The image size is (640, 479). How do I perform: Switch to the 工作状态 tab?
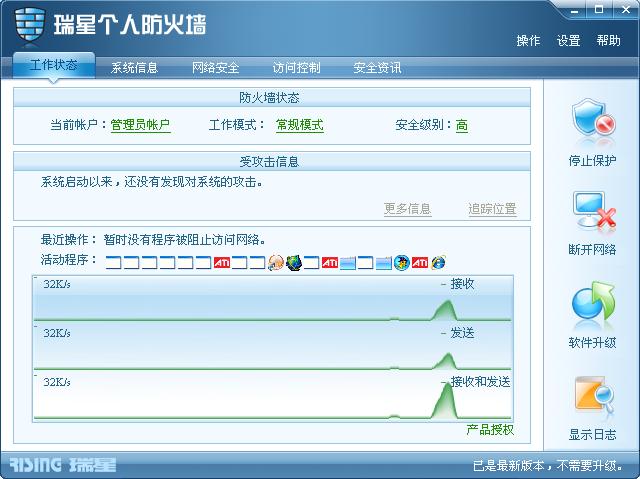coord(54,65)
